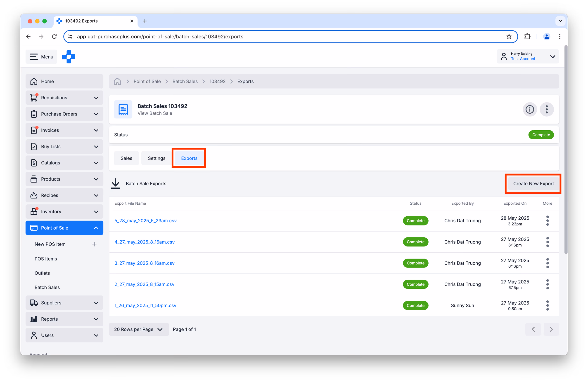Click 103492 breadcrumb link
Viewport: 588px width, 382px height.
coord(217,81)
